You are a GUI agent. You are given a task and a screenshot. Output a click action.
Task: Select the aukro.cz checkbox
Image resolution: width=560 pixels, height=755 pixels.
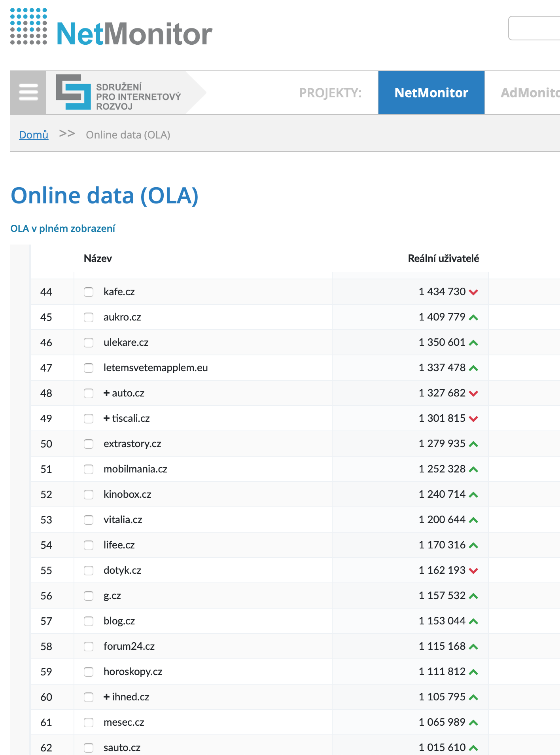89,317
